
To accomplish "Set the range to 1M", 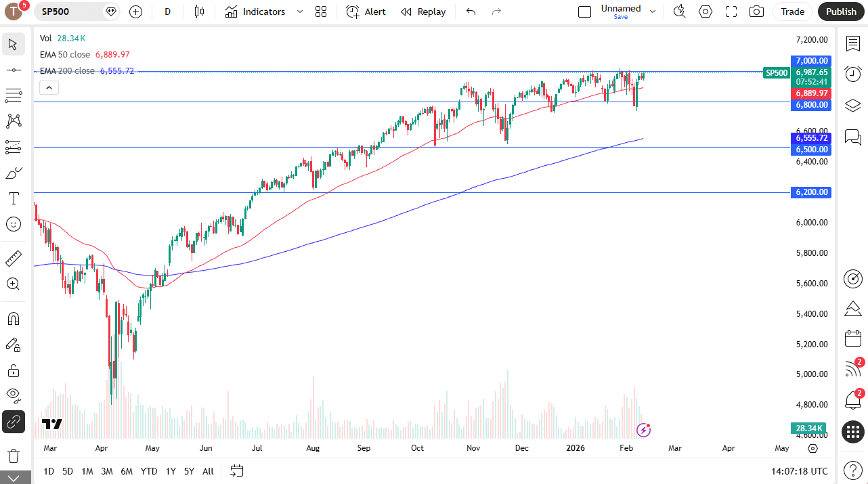I will pyautogui.click(x=87, y=471).
